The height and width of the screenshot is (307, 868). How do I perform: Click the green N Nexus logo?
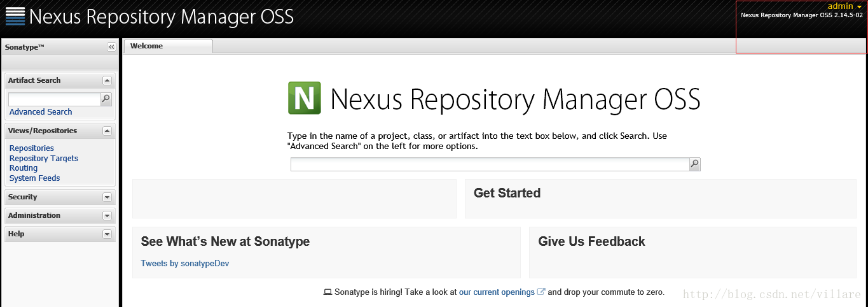click(305, 98)
